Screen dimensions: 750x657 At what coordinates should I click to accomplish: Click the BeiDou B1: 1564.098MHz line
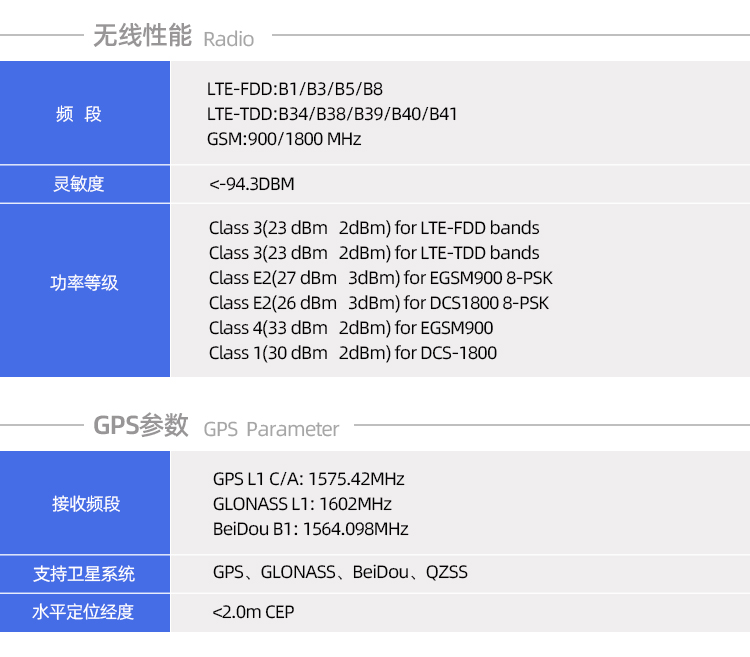click(x=311, y=529)
